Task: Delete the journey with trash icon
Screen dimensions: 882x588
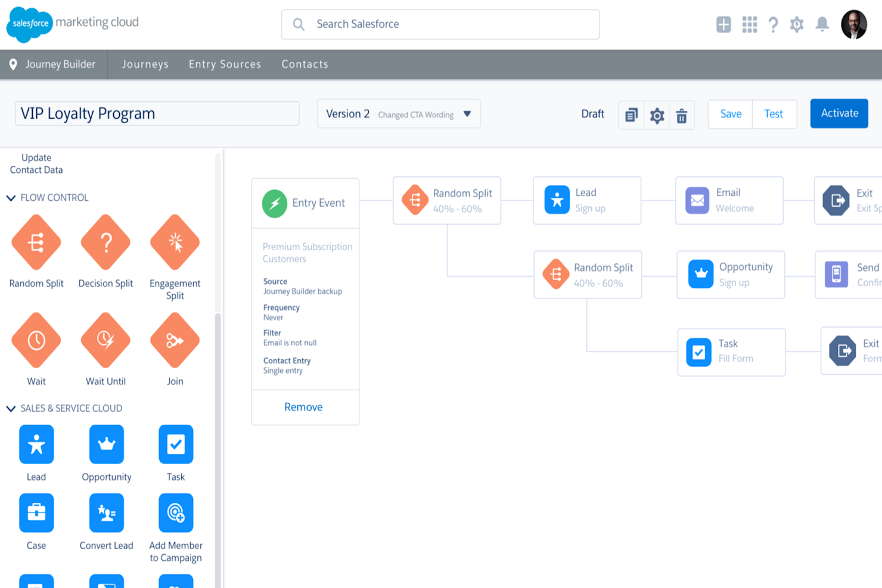Action: click(682, 115)
